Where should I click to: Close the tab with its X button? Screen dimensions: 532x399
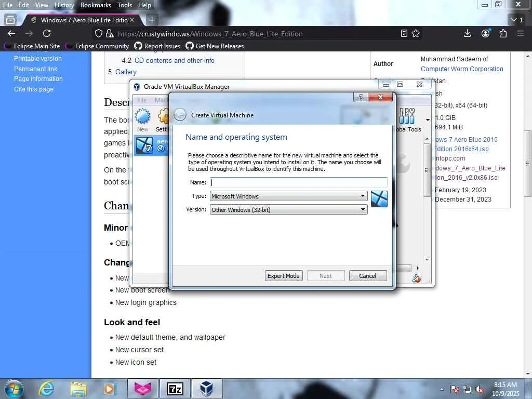(x=132, y=20)
